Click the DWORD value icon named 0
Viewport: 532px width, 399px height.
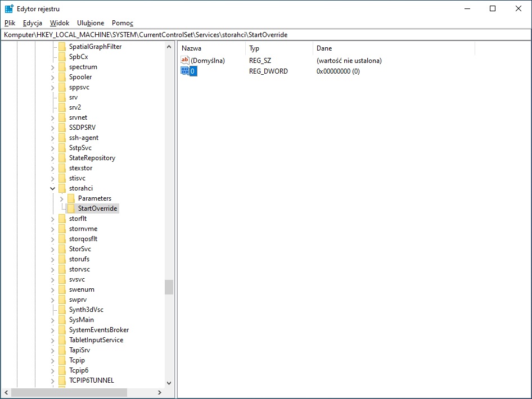click(x=185, y=71)
